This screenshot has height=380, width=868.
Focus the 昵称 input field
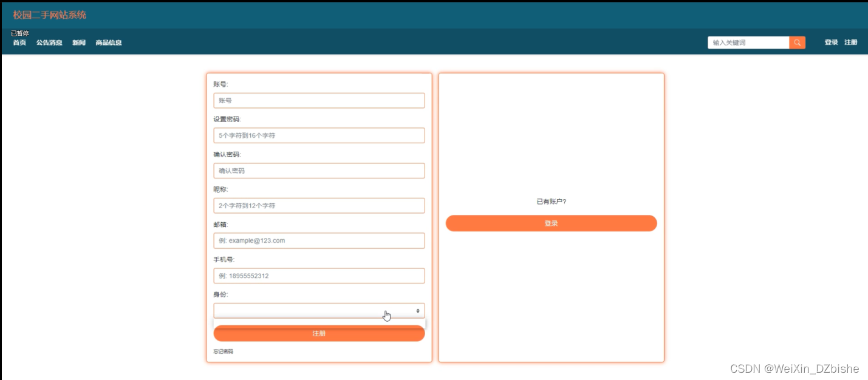(319, 206)
